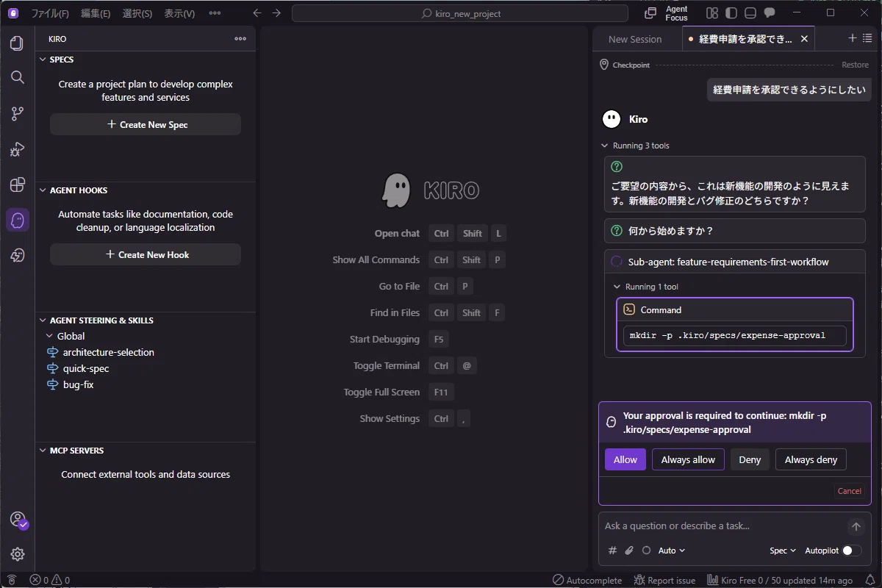Click Autocomplete in the status bar
882x588 pixels.
[587, 580]
